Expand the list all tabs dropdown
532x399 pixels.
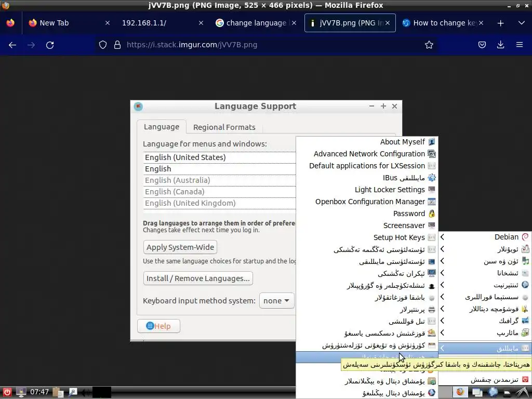point(522,23)
